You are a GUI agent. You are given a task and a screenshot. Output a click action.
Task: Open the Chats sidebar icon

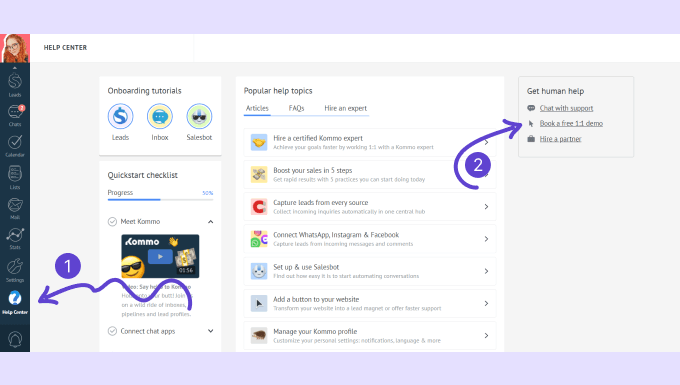pyautogui.click(x=15, y=115)
